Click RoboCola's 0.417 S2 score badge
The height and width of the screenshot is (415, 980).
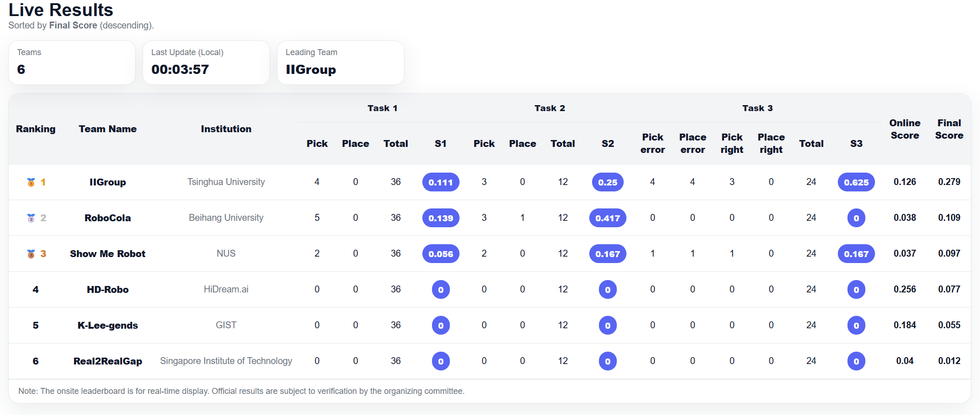607,218
